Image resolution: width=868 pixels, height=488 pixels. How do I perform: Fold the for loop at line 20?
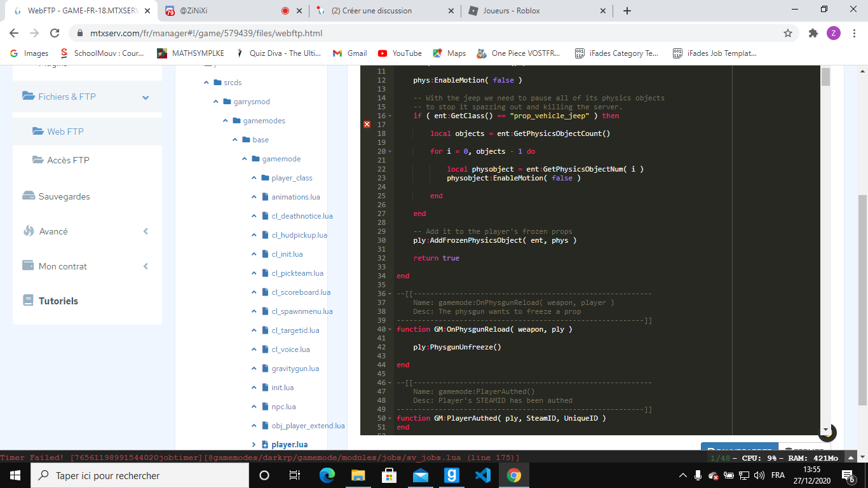[389, 151]
